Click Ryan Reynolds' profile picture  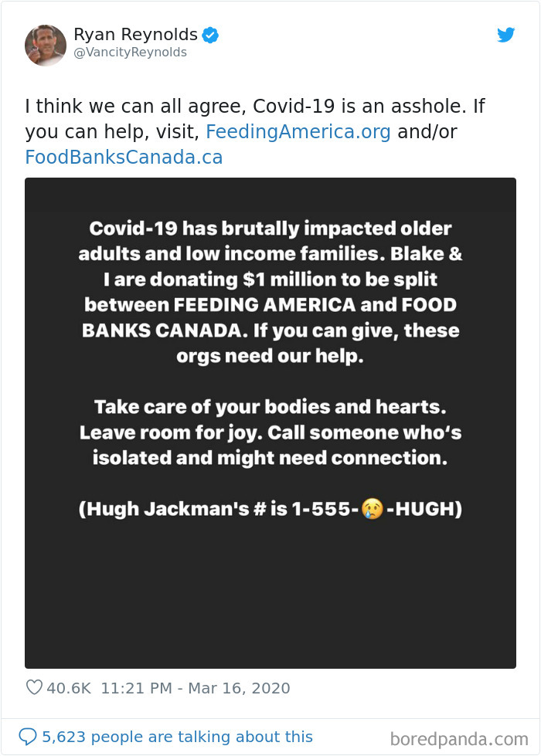coord(46,45)
